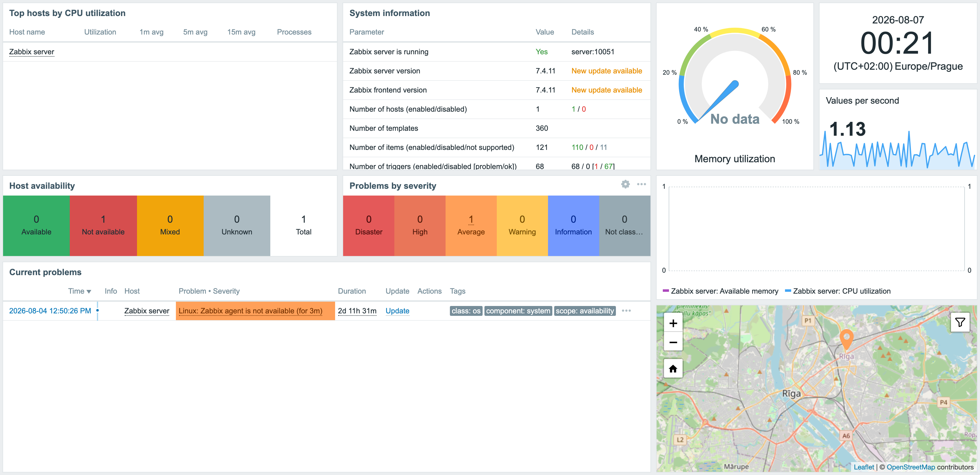Toggle 'Zabbix server: Available memory' graph legend
This screenshot has width=980, height=475.
pos(720,291)
